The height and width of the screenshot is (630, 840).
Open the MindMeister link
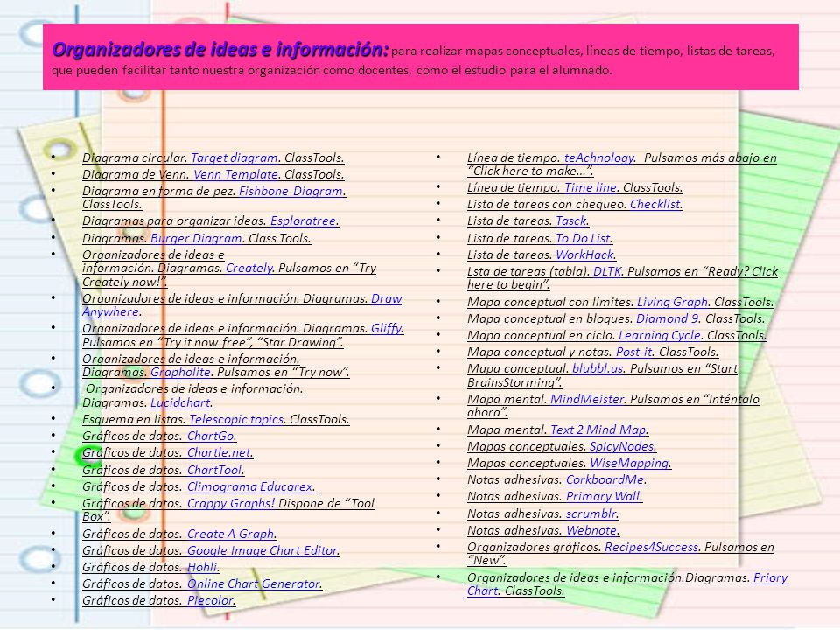click(x=587, y=399)
